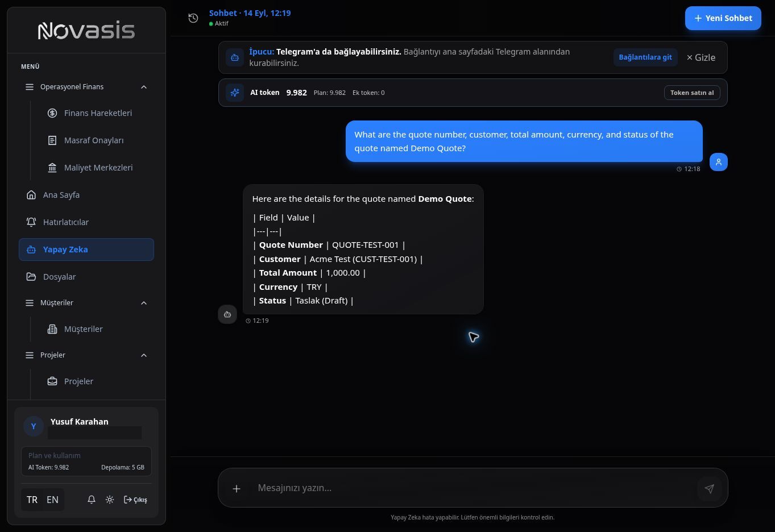Screen dimensions: 775x532
Task: Click the Hatırlatıcılar alarm bell icon
Action: (x=31, y=222)
